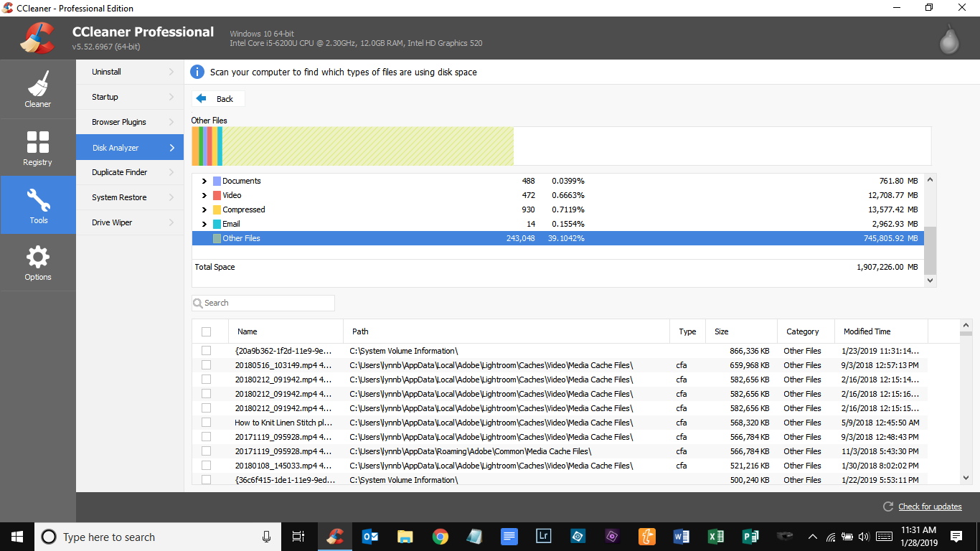Open Lightroom from taskbar
The image size is (980, 551).
click(544, 537)
